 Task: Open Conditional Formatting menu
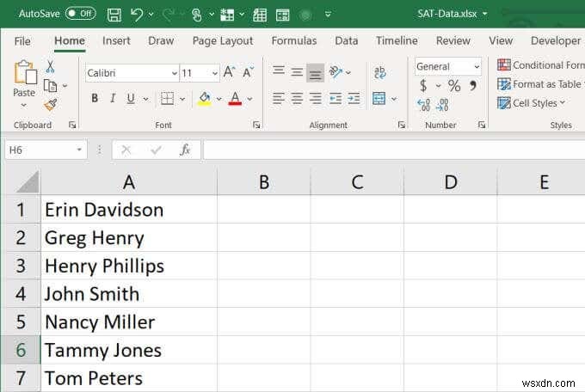[541, 64]
